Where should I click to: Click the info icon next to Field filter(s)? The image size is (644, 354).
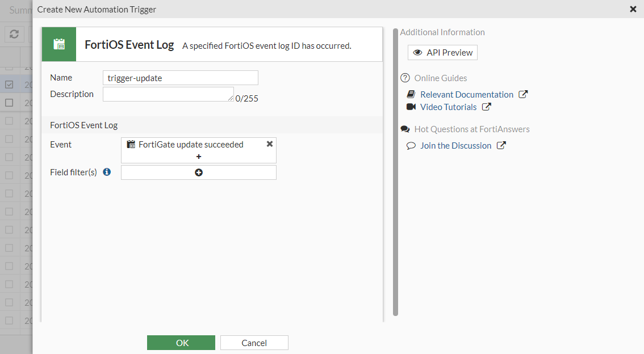click(106, 172)
